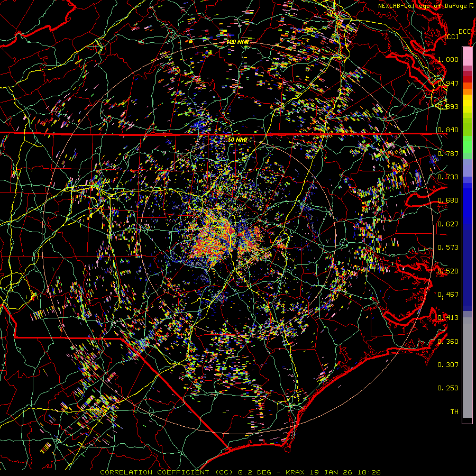Viewport: 476px width, 476px height.
Task: Pick the pink segment of the color bar
Action: pos(467,56)
